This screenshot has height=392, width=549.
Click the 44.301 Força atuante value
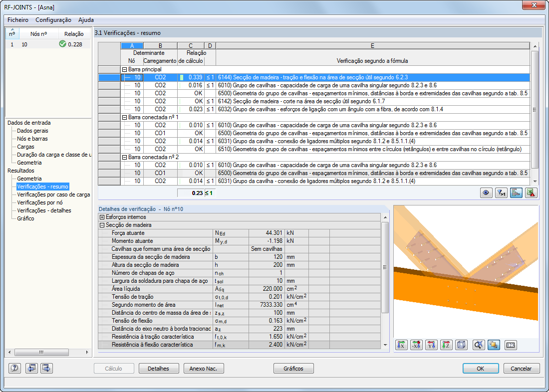pyautogui.click(x=266, y=233)
